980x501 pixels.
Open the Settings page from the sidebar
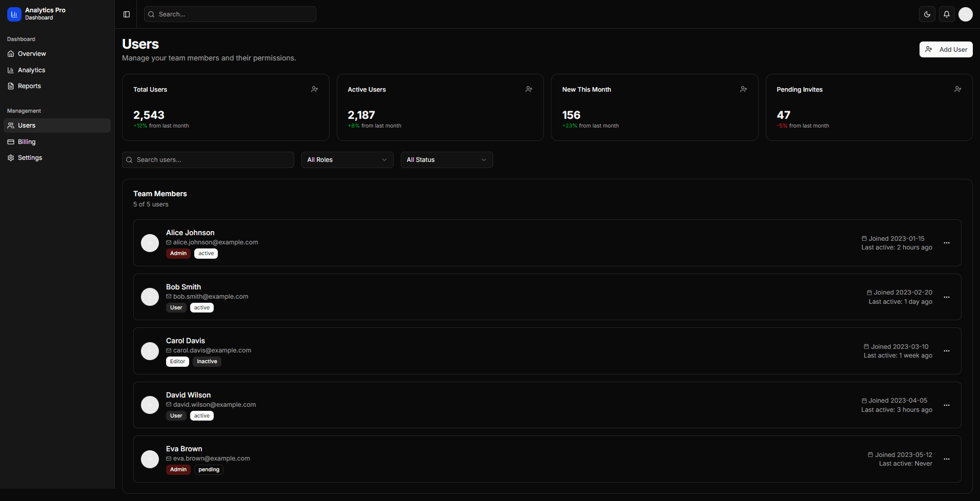pos(30,157)
